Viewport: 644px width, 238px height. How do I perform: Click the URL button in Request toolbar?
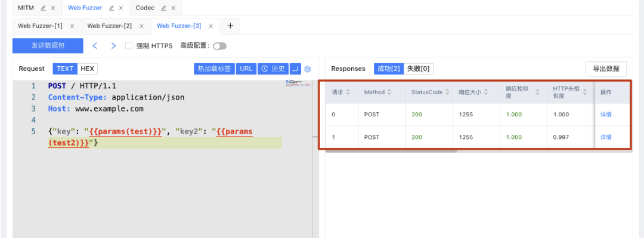click(246, 69)
